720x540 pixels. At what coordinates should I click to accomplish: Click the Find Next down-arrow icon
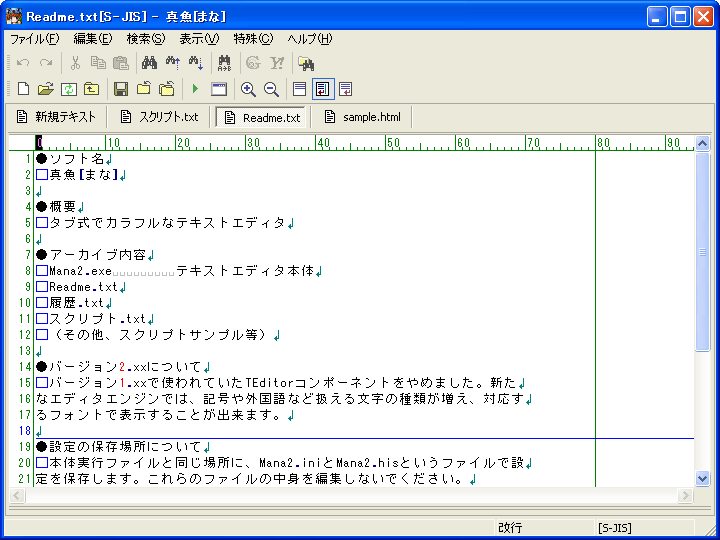tap(196, 63)
